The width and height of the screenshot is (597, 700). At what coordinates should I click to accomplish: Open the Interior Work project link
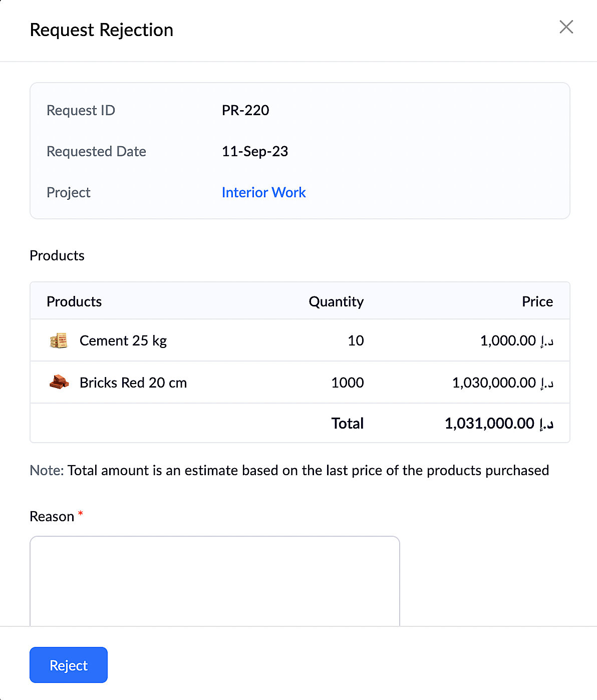click(x=263, y=192)
